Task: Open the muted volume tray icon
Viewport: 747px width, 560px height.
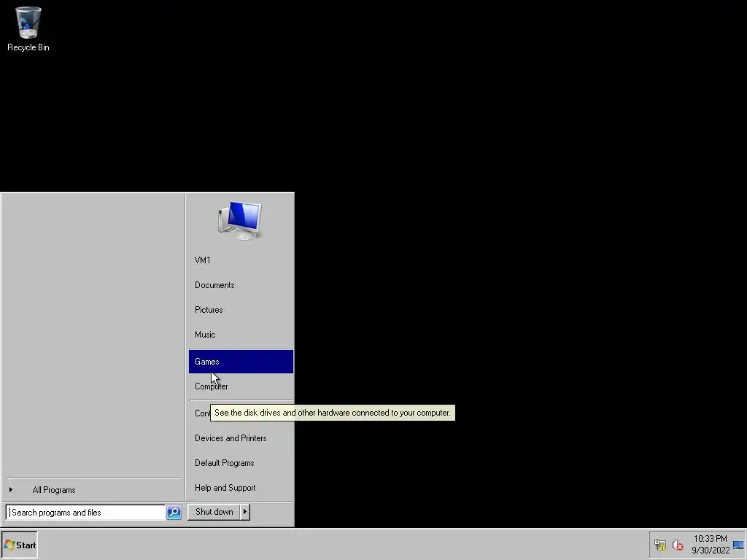Action: (x=677, y=544)
